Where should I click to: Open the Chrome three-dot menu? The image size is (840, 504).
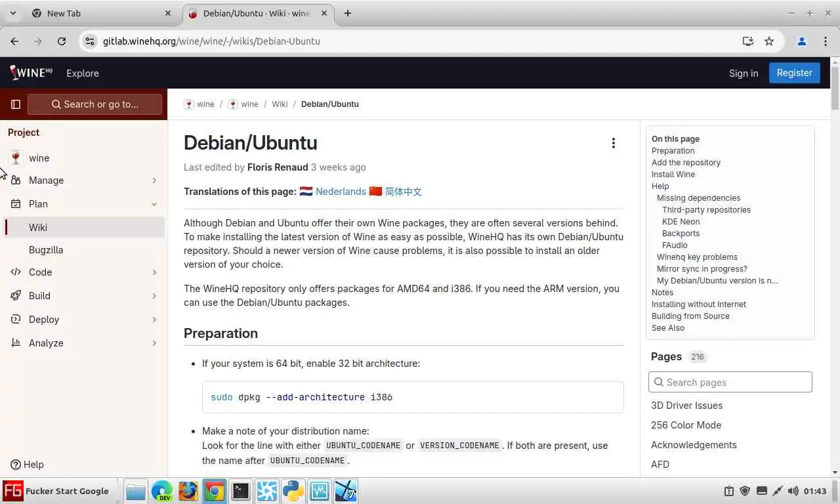coord(826,41)
